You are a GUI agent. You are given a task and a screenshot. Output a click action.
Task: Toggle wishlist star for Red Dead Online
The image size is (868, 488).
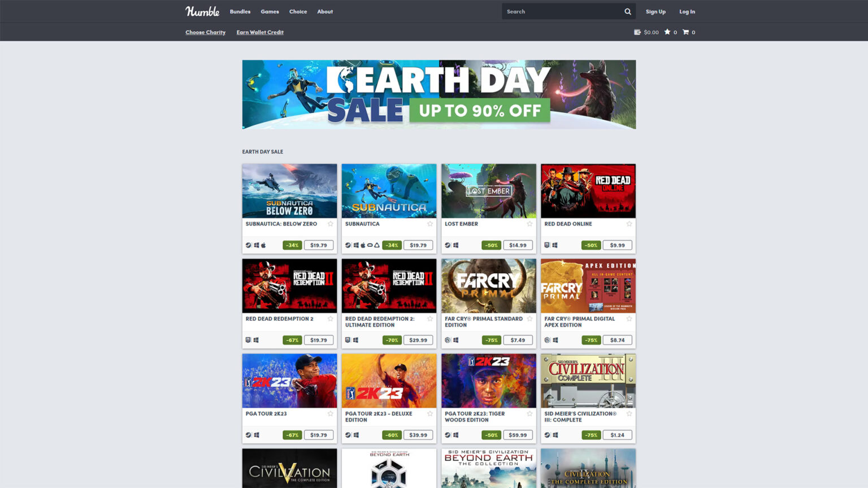pyautogui.click(x=629, y=224)
